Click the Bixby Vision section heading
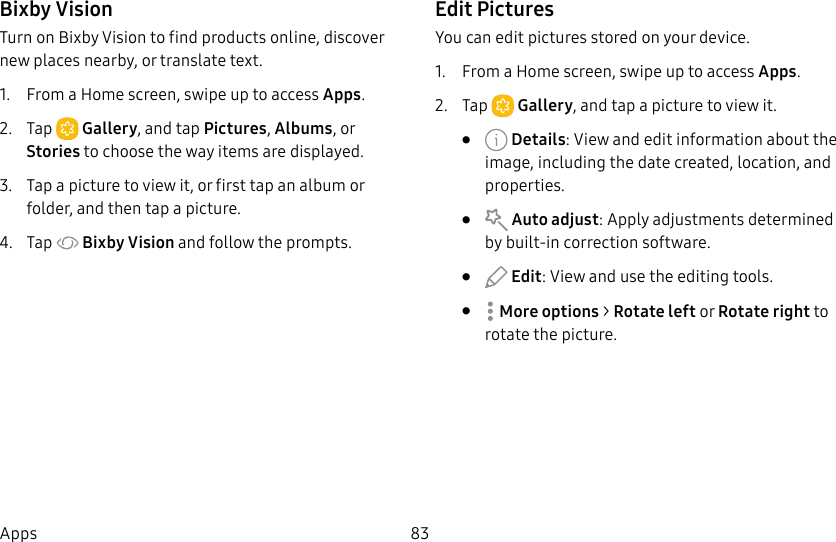The height and width of the screenshot is (542, 836). click(56, 10)
